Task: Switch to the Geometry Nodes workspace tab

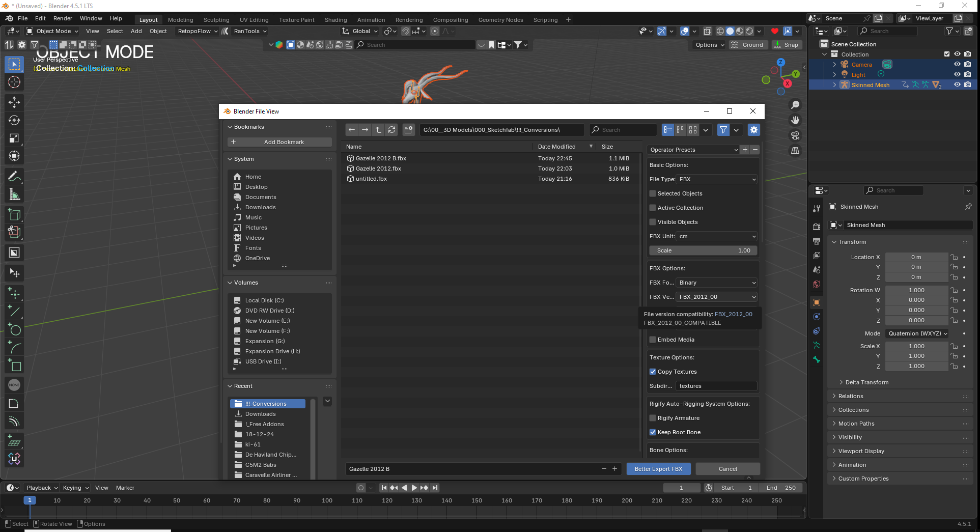Action: point(500,20)
